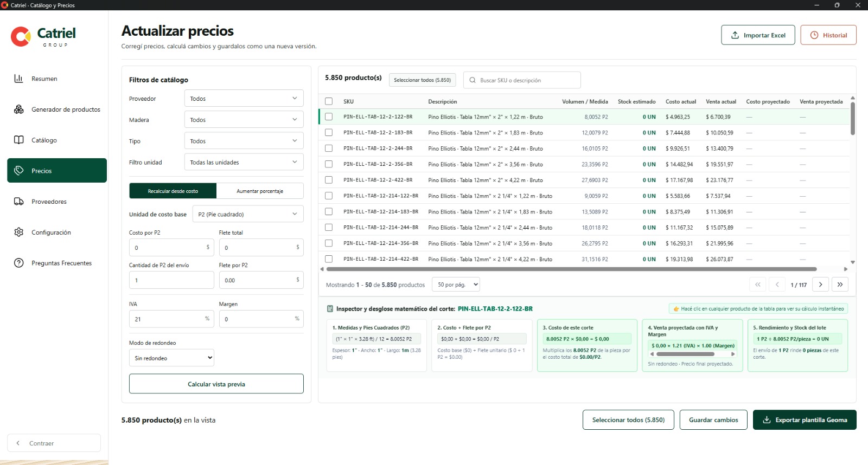Open the Madera filter dropdown

[244, 120]
